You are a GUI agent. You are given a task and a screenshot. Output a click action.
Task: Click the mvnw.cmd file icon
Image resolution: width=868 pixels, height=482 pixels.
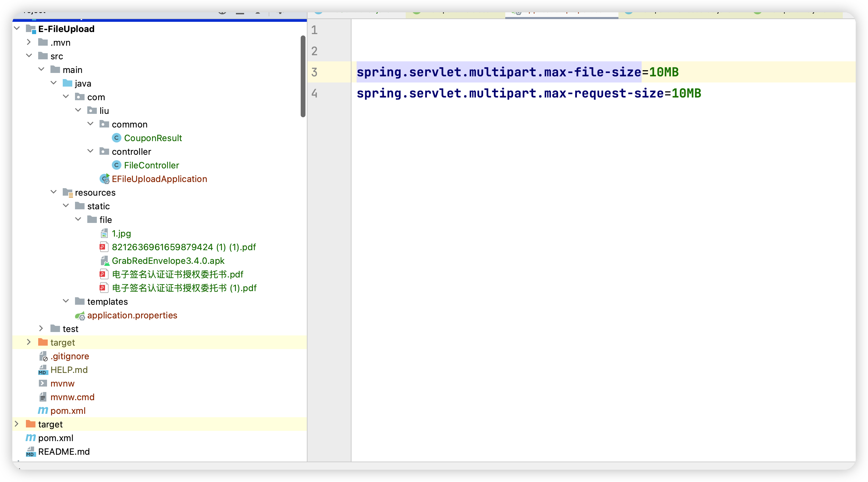tap(43, 397)
